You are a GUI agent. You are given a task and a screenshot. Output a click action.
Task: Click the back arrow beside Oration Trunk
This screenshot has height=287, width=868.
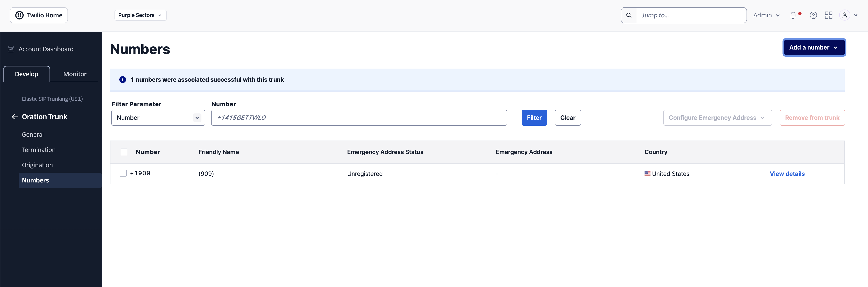tap(15, 117)
